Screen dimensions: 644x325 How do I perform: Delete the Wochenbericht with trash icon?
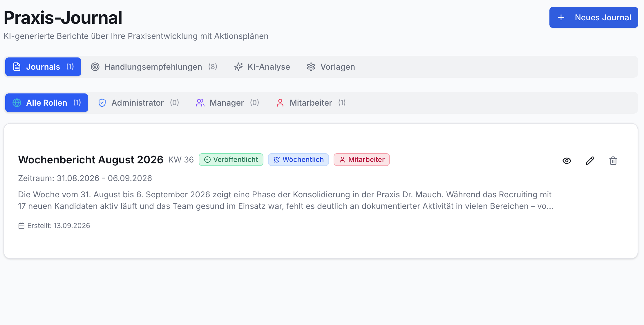pyautogui.click(x=613, y=161)
